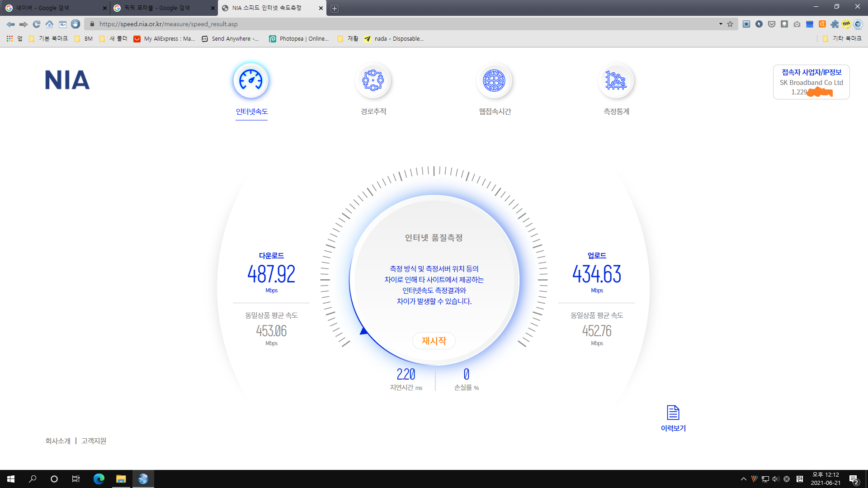Expand the address bar dropdown arrow
The width and height of the screenshot is (868, 488).
point(721,24)
